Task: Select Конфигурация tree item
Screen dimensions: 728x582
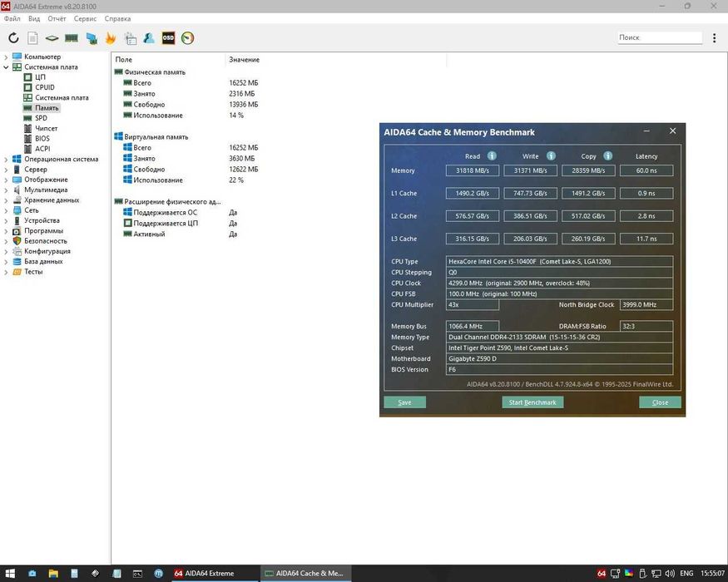Action: coord(47,251)
